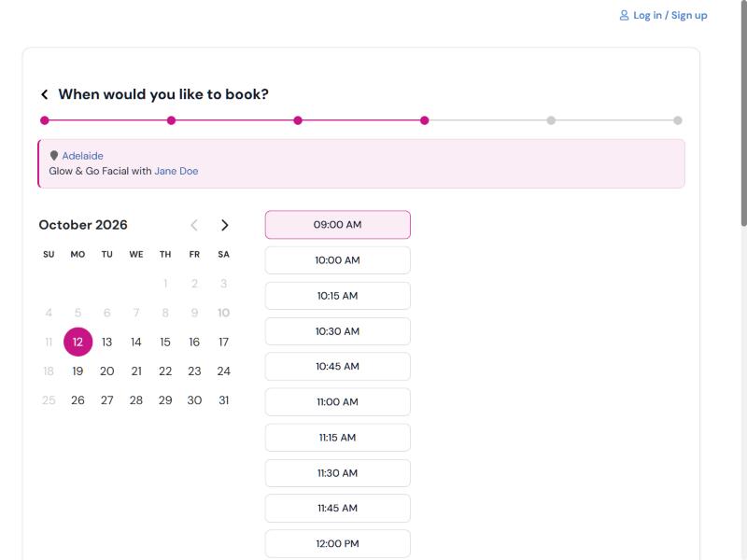The height and width of the screenshot is (560, 747).
Task: Select October 30 in the calendar
Action: (194, 400)
